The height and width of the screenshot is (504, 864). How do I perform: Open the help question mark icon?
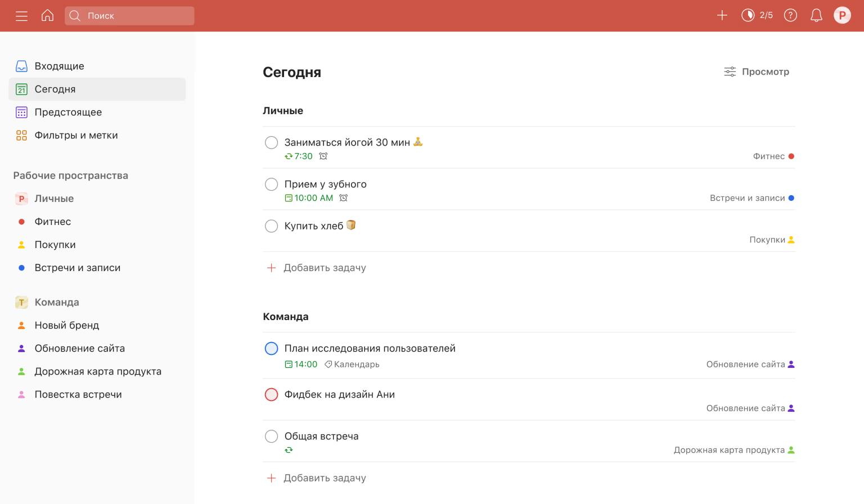(790, 15)
